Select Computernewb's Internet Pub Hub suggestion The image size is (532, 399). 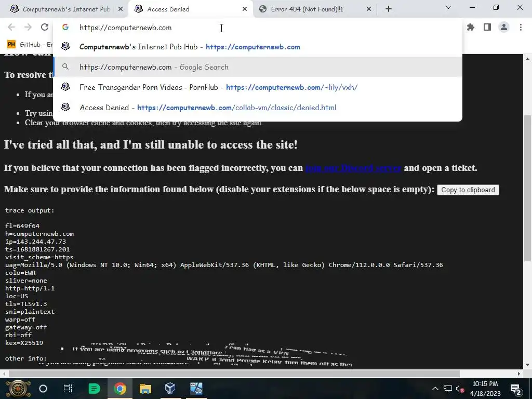coord(258,47)
